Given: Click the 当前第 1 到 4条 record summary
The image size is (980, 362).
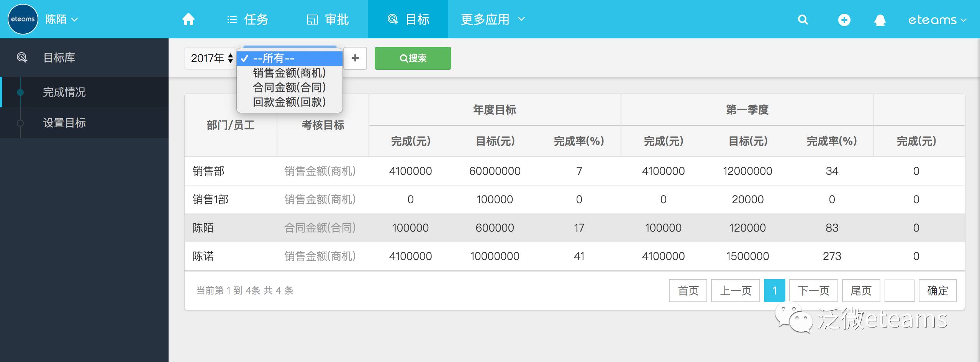Looking at the screenshot, I should click(x=245, y=291).
